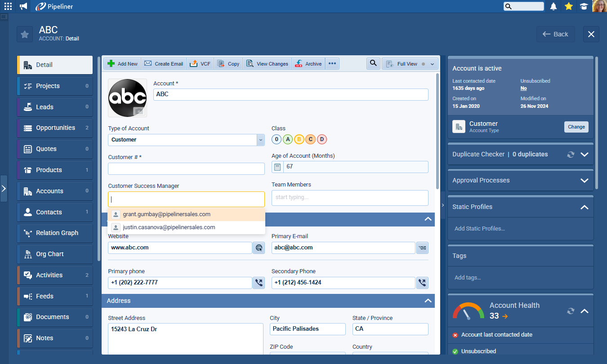607x364 pixels.
Task: Click the toolbar search magnifier icon
Action: (x=373, y=64)
